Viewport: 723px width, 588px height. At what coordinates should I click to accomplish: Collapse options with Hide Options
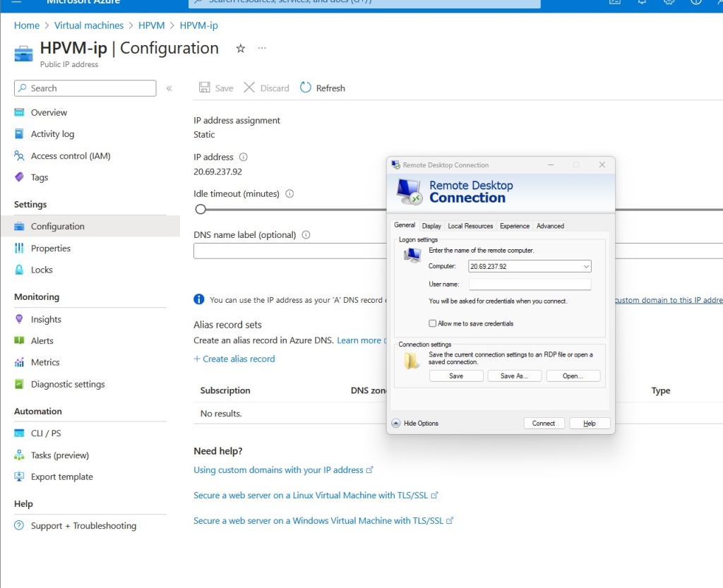click(415, 424)
